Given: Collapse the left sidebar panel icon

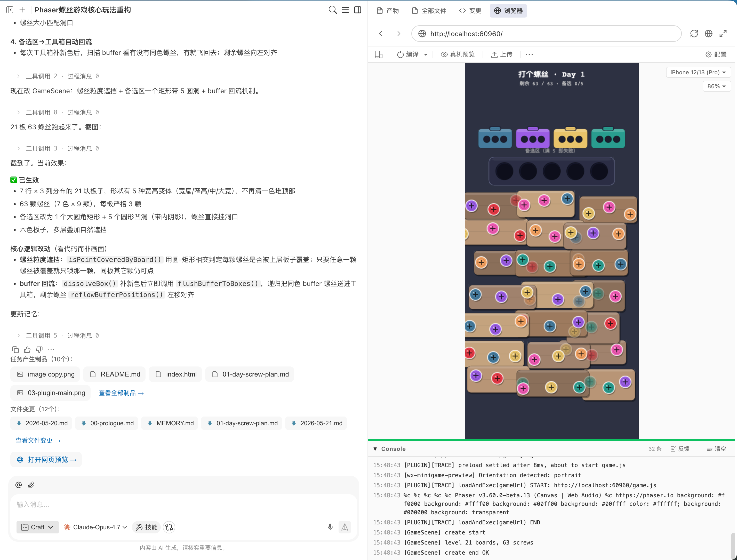Looking at the screenshot, I should pyautogui.click(x=10, y=10).
